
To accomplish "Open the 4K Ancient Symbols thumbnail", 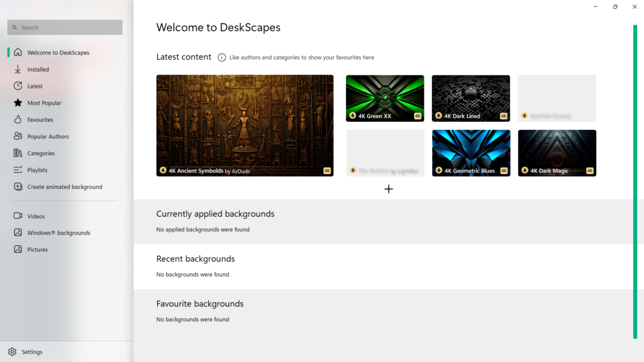I will pyautogui.click(x=245, y=126).
